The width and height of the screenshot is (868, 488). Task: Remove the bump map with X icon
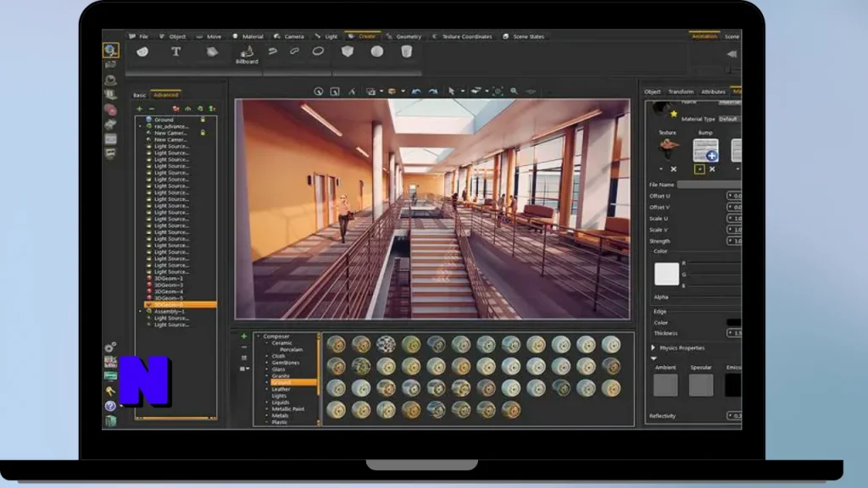coord(712,169)
